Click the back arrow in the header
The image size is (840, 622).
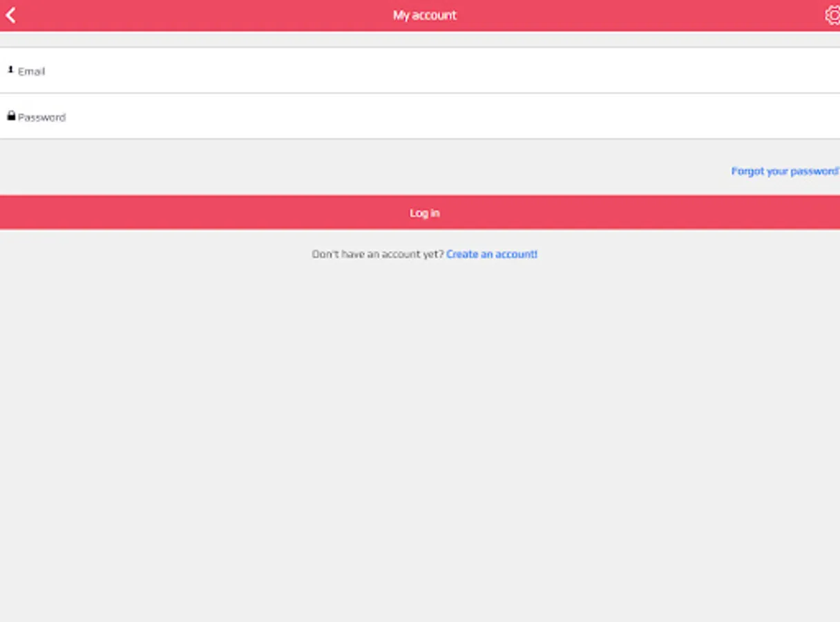11,15
